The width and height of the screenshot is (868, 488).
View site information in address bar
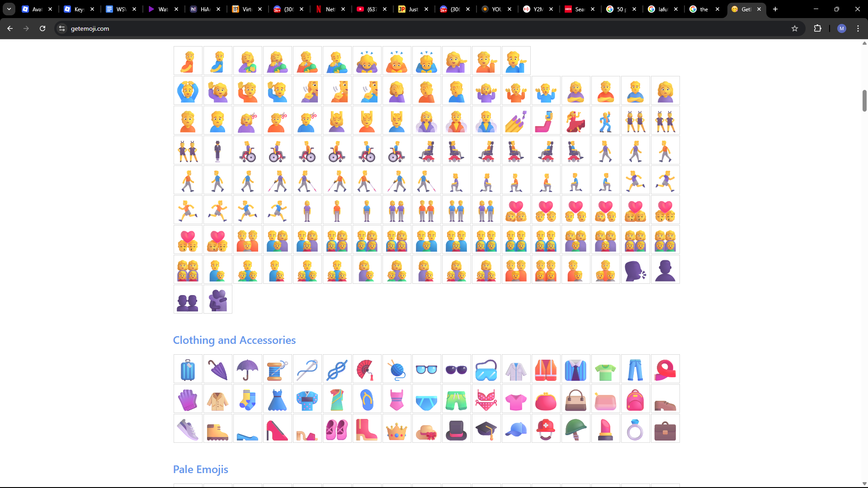pos(62,28)
